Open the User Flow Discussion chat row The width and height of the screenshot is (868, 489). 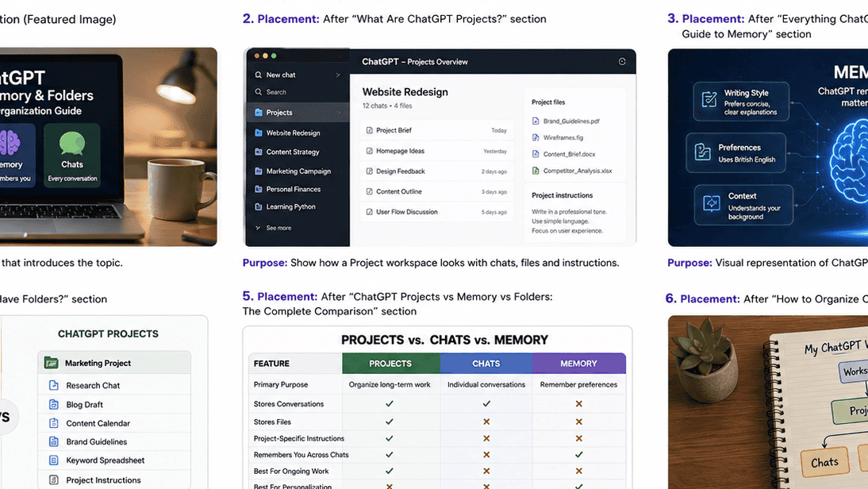point(436,211)
